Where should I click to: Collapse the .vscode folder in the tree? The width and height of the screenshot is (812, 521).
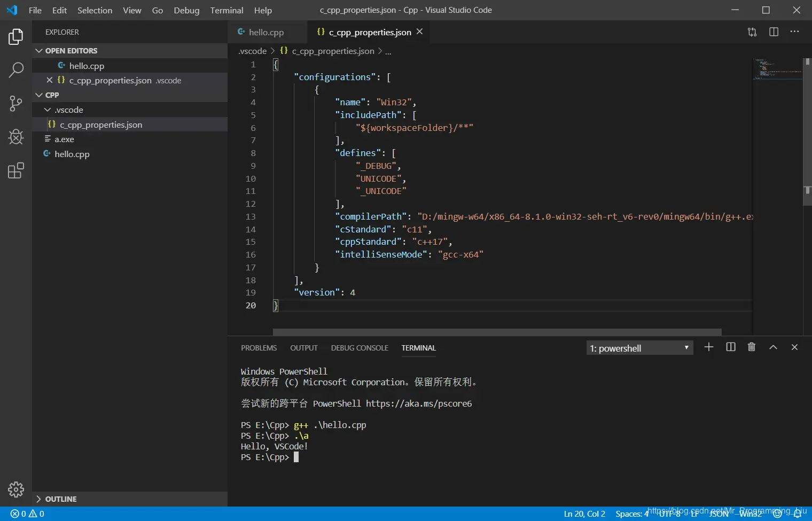tap(130, 110)
